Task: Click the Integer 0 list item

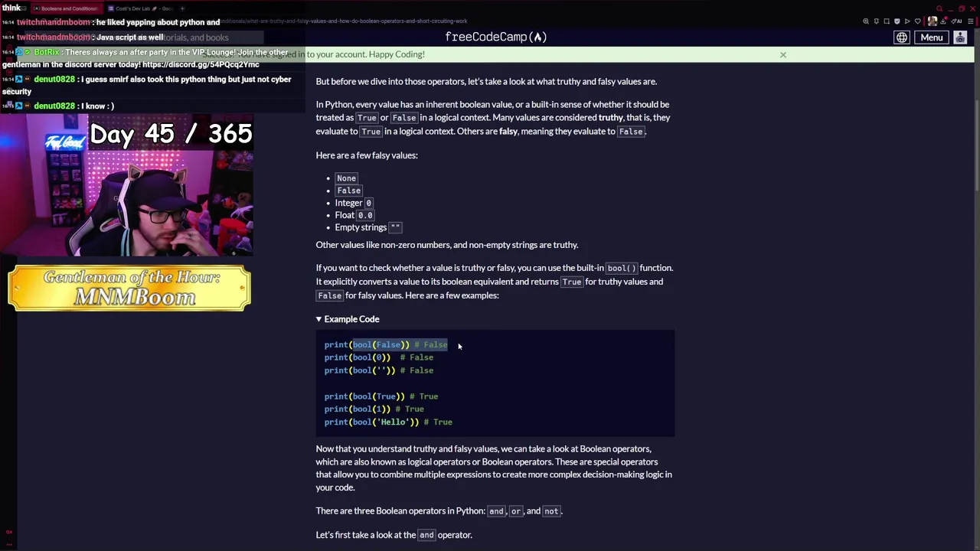Action: click(x=354, y=203)
